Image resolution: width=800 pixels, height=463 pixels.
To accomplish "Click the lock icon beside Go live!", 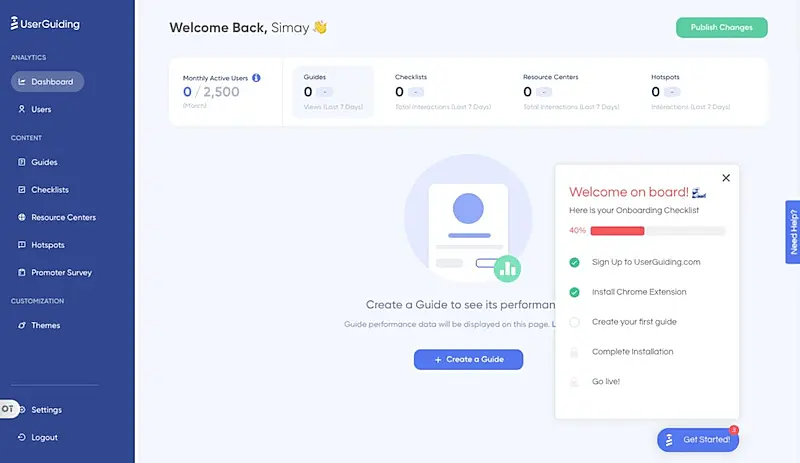I will tap(574, 381).
